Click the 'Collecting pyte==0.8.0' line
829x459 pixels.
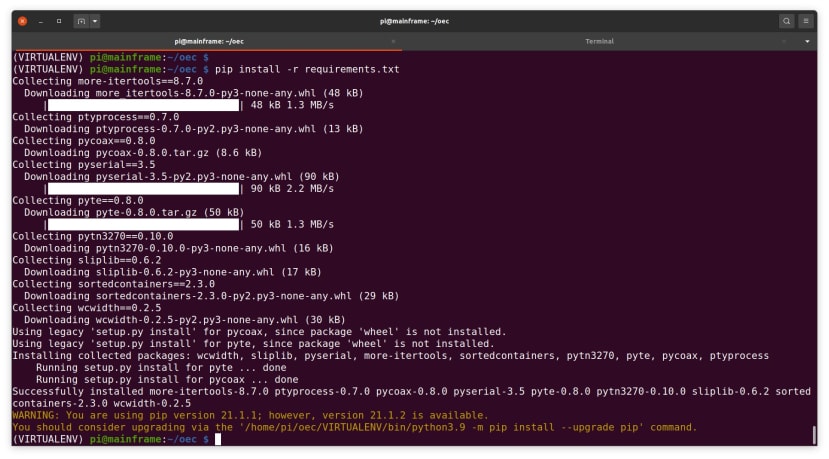(x=78, y=200)
